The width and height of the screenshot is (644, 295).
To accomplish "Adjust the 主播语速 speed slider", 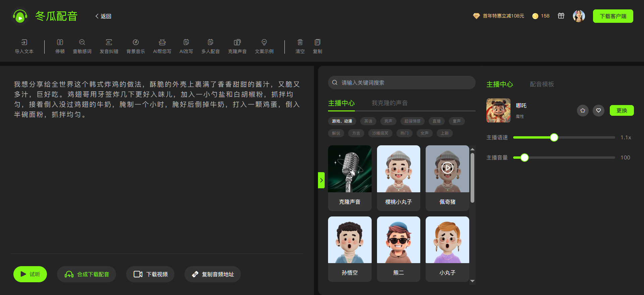I will [x=554, y=137].
